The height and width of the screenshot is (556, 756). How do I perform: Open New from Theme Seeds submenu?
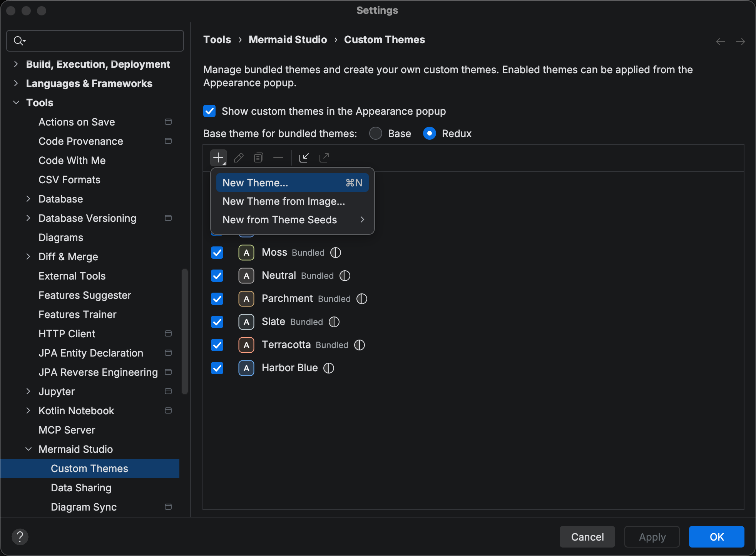point(293,219)
